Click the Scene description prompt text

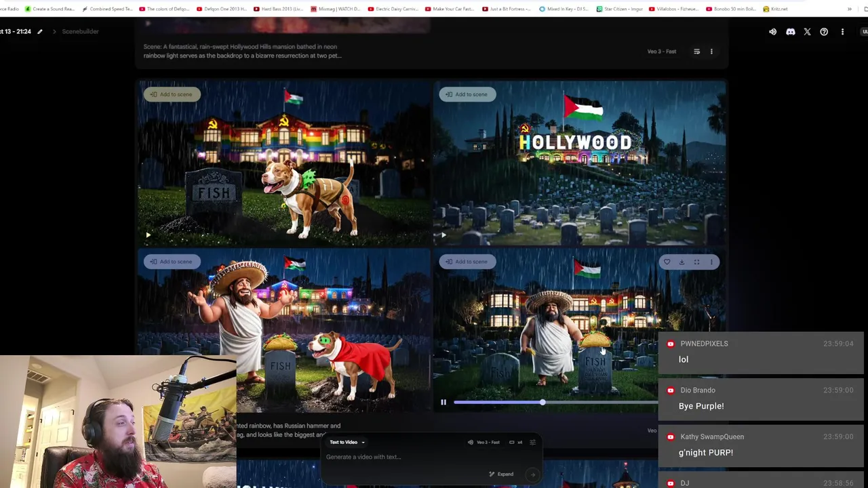click(242, 52)
